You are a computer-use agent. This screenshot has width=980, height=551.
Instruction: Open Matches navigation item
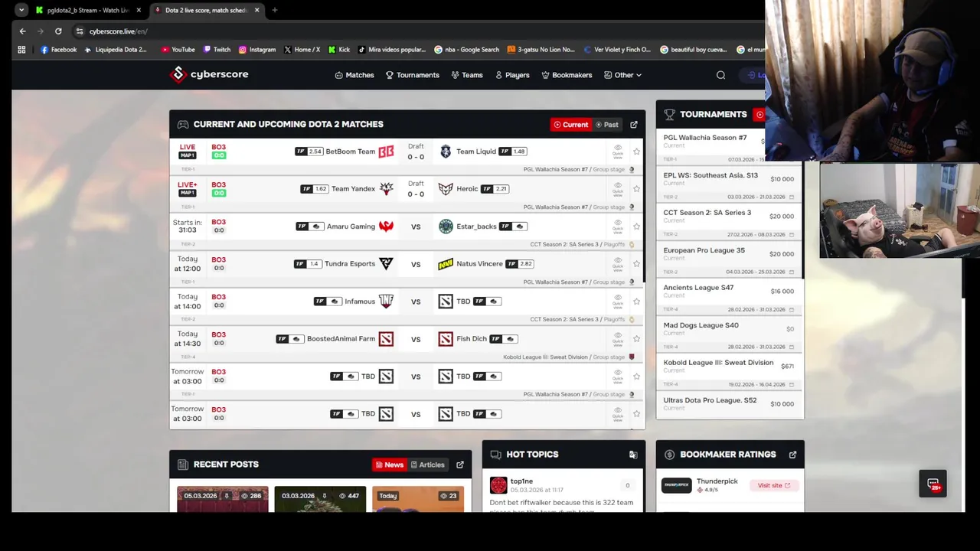[x=354, y=75]
